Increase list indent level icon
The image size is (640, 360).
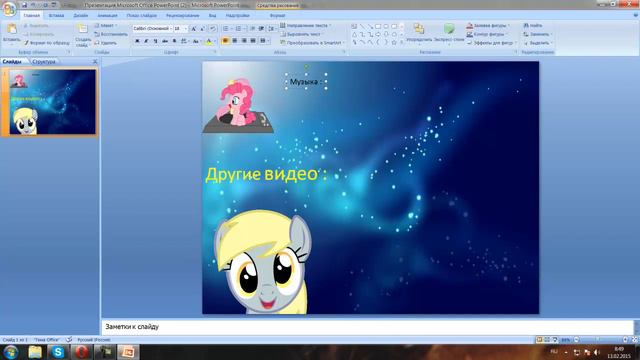click(261, 29)
